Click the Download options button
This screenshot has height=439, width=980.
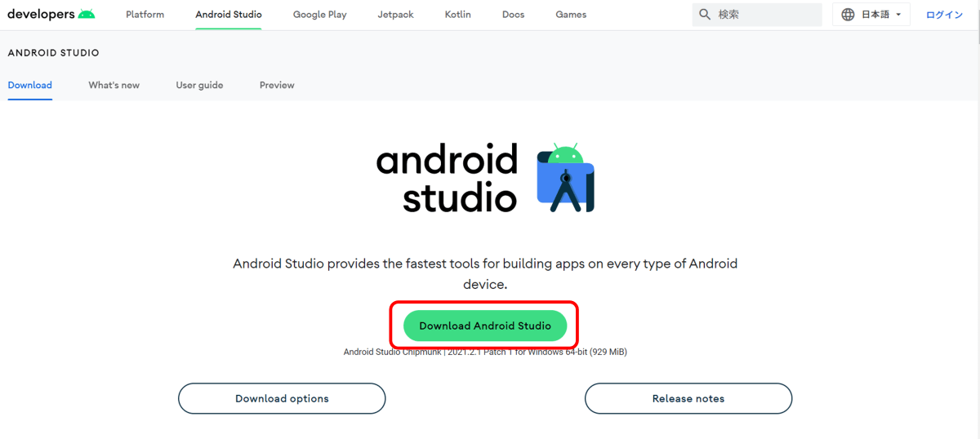(282, 398)
